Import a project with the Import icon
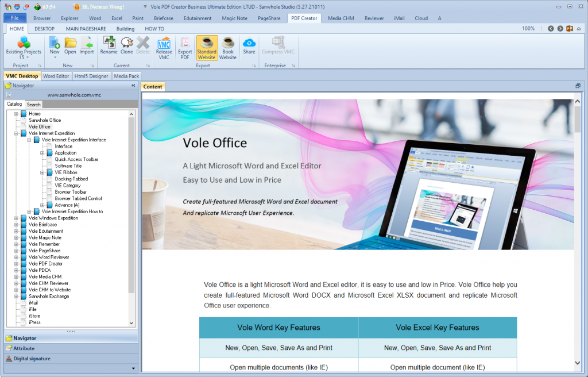588x377 pixels. pos(87,45)
